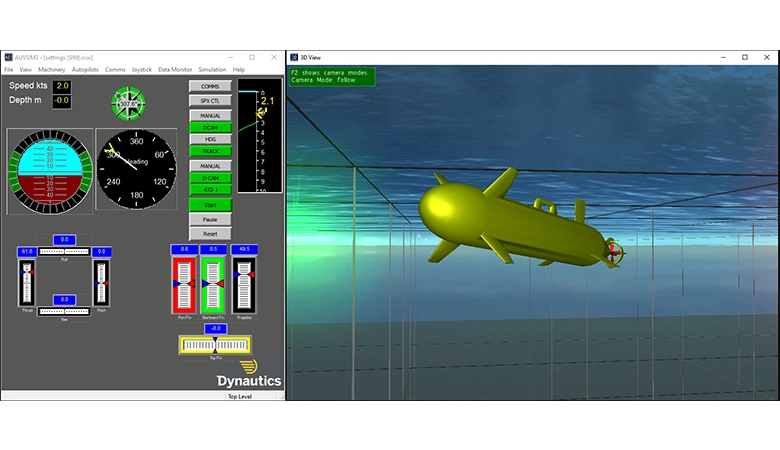Viewport: 780px width, 450px height.
Task: Adjust the Roll horizontal slider
Action: point(64,252)
